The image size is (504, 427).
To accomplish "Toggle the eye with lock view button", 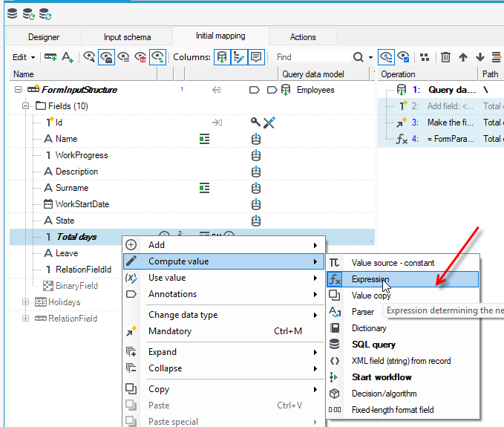I will (106, 57).
